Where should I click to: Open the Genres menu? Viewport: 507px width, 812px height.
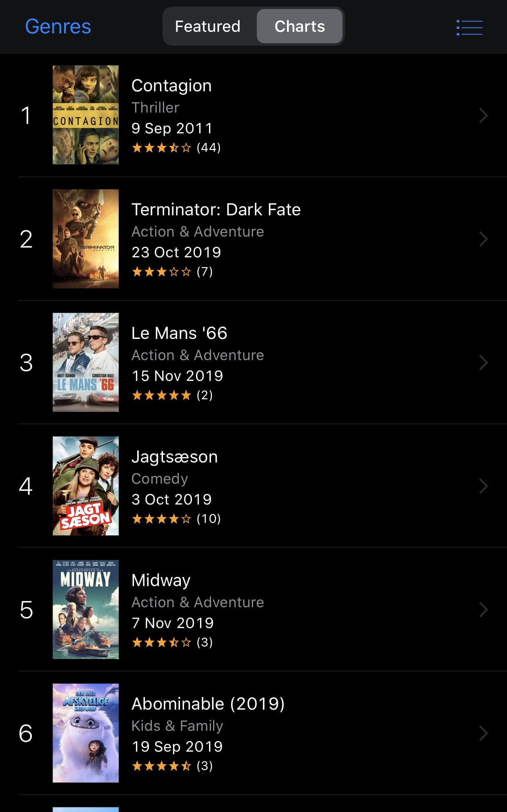[x=57, y=26]
